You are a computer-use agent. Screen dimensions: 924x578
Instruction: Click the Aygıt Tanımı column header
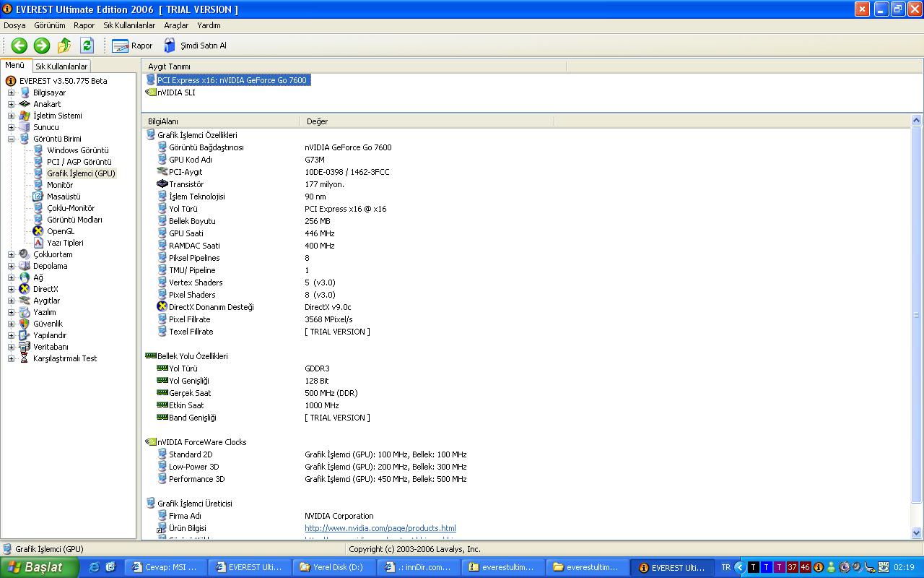pos(354,66)
